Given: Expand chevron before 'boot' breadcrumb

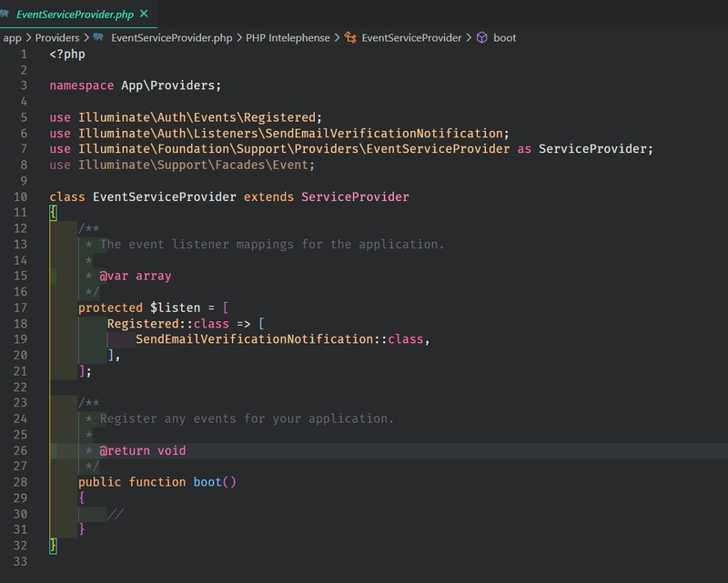Looking at the screenshot, I should (x=469, y=37).
